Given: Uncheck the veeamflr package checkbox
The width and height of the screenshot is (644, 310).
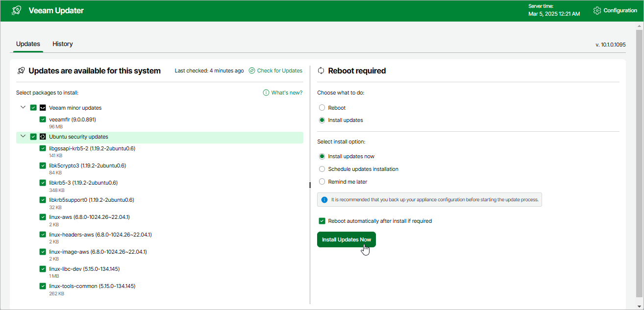Looking at the screenshot, I should click(x=43, y=119).
